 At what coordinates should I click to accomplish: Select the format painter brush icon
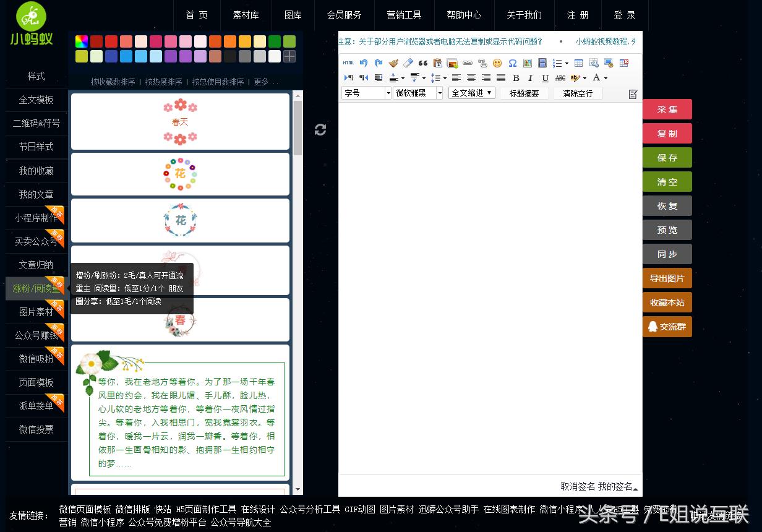point(393,63)
